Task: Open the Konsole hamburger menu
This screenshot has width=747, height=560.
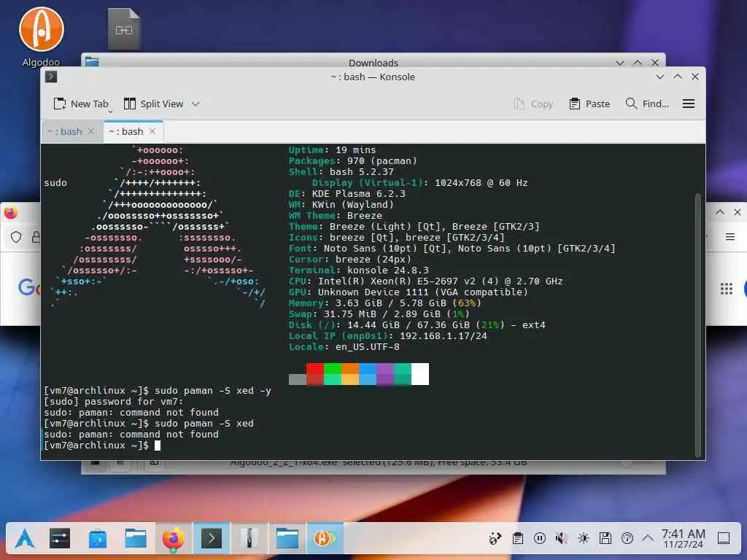Action: point(689,104)
